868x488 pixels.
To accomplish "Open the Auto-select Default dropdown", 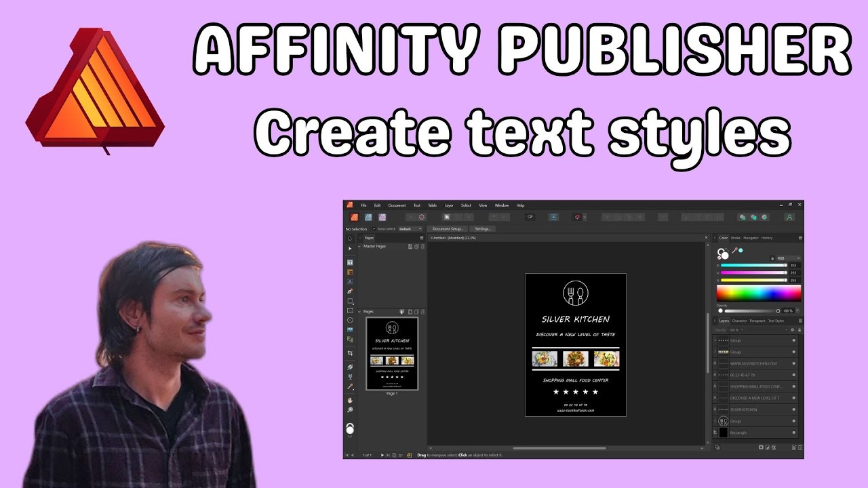I will pos(410,229).
